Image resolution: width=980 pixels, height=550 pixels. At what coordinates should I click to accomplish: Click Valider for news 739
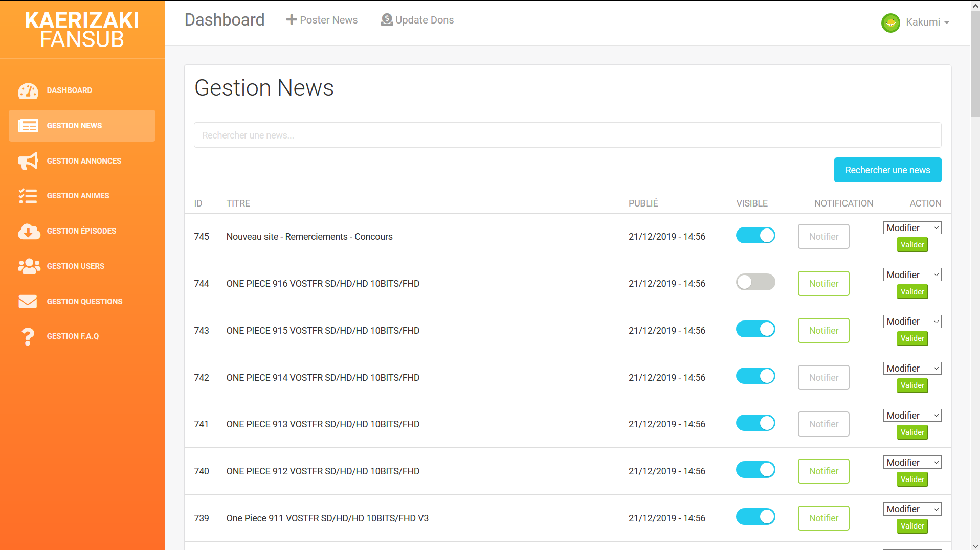912,526
